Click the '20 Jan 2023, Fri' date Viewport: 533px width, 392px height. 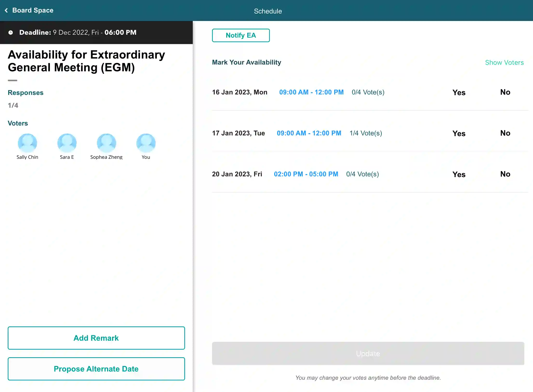pyautogui.click(x=237, y=174)
